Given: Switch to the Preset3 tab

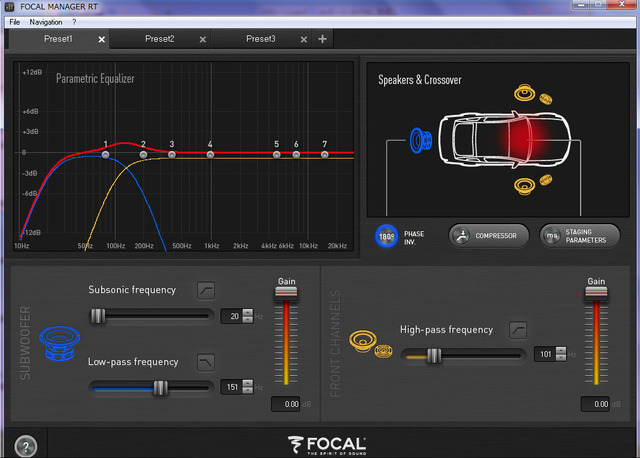Looking at the screenshot, I should coord(261,39).
